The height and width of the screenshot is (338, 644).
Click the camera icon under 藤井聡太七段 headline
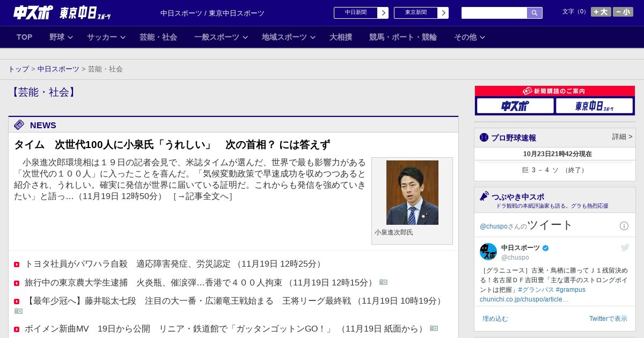[x=18, y=311]
